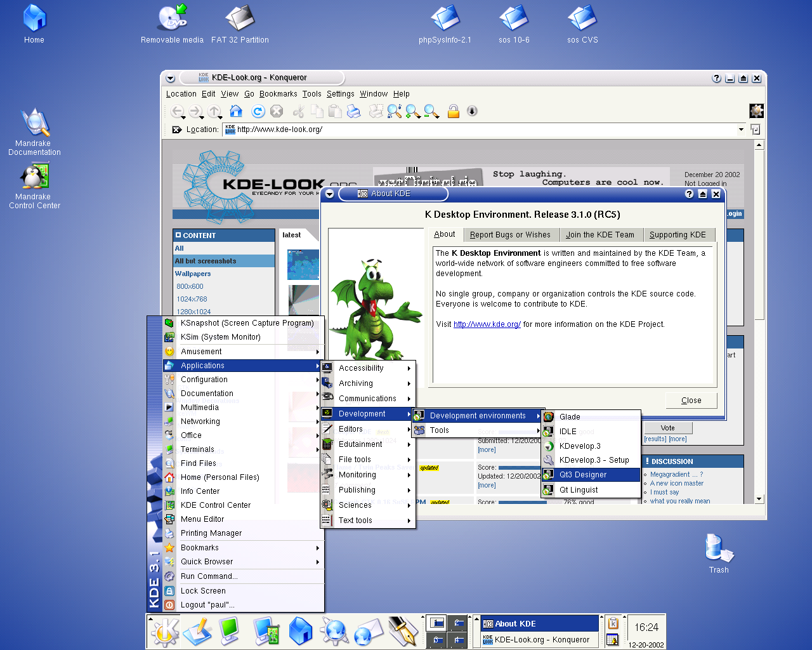Follow the http://www.kde.org/ link

point(487,324)
